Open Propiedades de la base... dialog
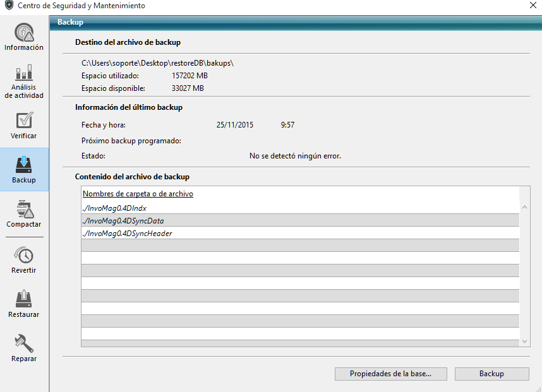The width and height of the screenshot is (542, 392). coord(390,374)
